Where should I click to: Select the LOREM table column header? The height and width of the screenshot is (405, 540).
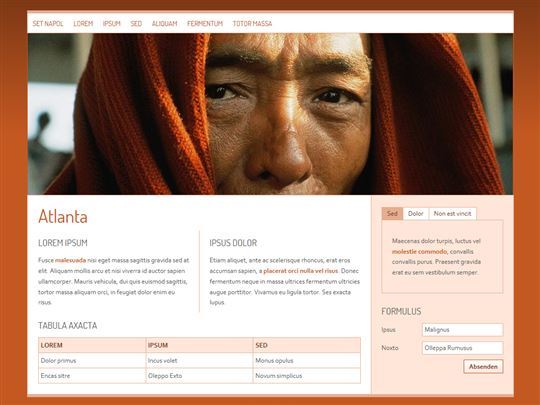point(92,345)
